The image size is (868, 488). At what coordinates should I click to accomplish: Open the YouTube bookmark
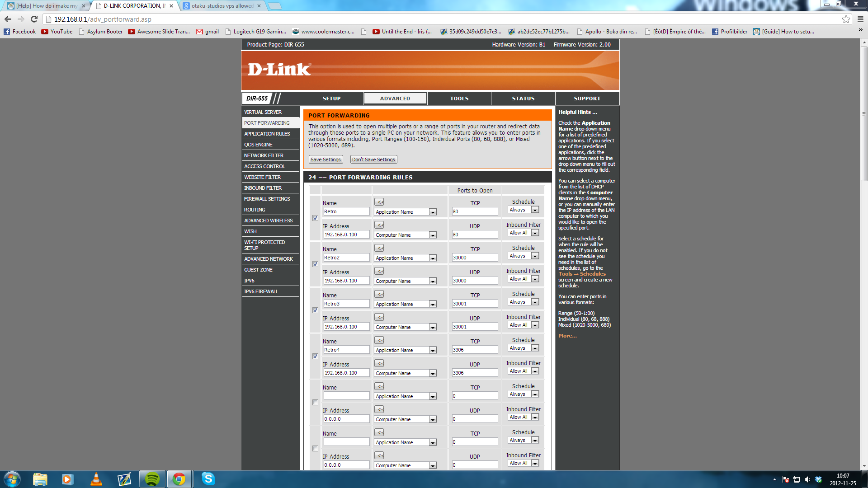click(x=57, y=32)
